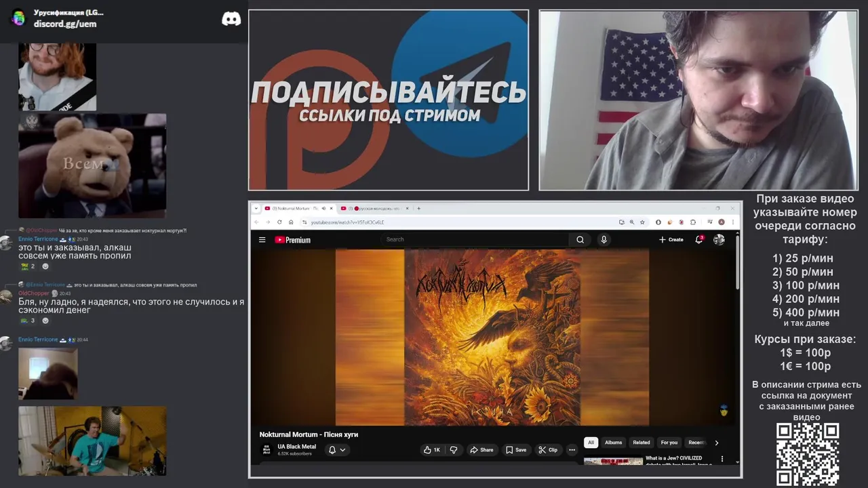The width and height of the screenshot is (868, 488).
Task: Open options for 'What is a Jew?' suggestion
Action: click(722, 459)
